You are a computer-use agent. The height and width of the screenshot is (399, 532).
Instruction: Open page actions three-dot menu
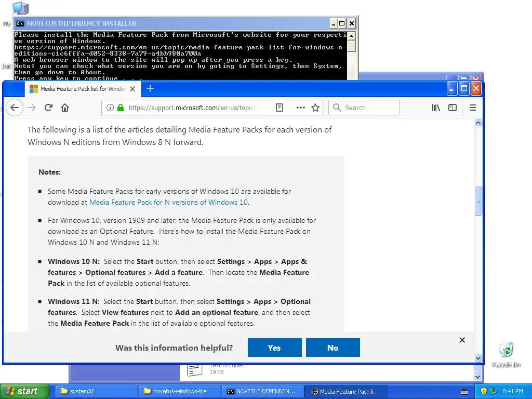301,108
